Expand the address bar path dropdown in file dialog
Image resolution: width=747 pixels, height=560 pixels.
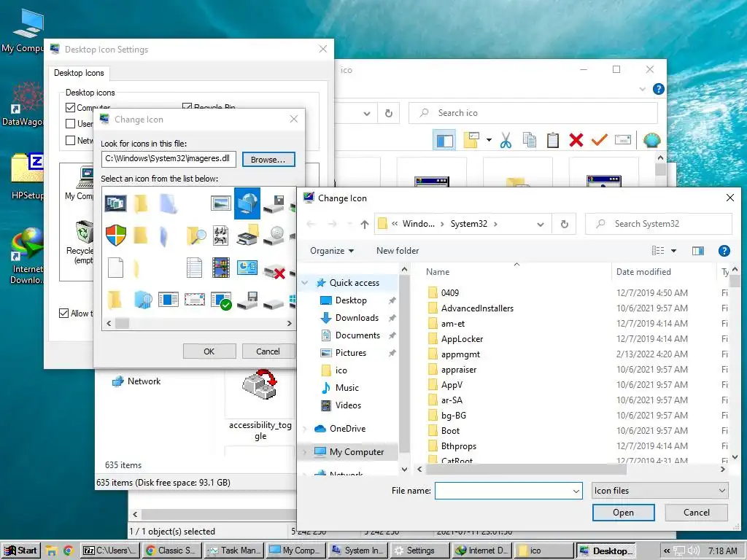tap(541, 224)
